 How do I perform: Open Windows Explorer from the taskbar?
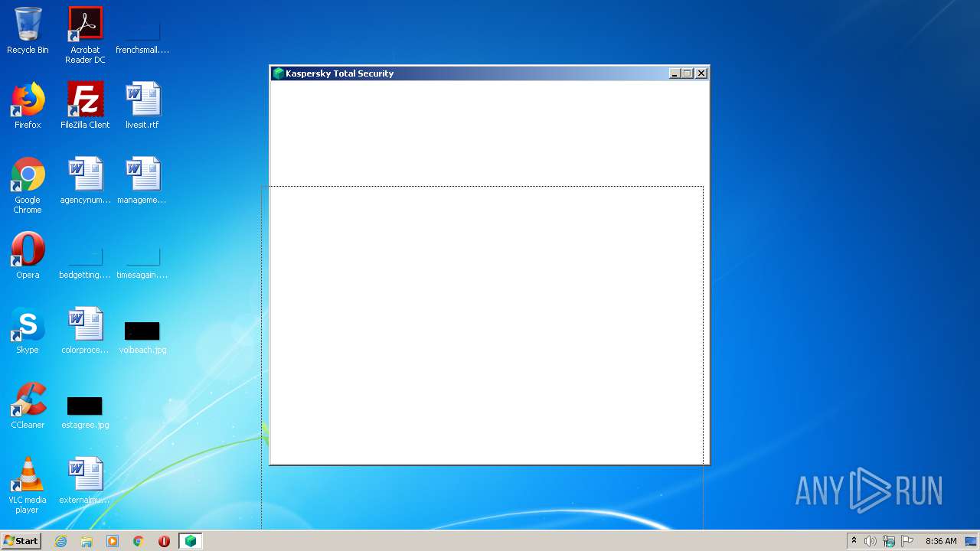(87, 541)
